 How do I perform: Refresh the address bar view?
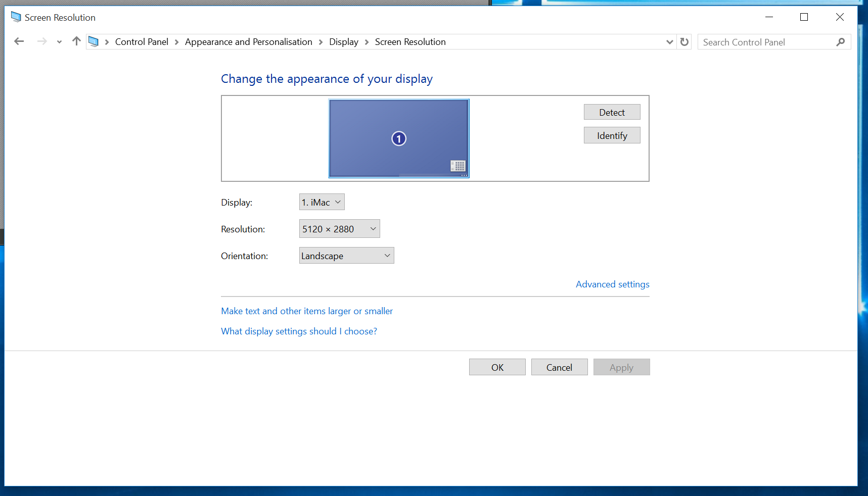pyautogui.click(x=684, y=42)
